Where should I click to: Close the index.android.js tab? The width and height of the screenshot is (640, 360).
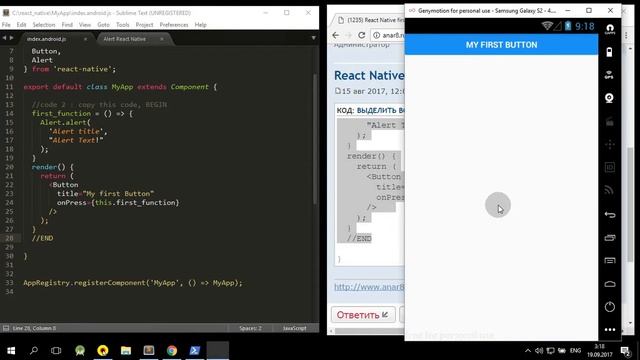[85, 39]
